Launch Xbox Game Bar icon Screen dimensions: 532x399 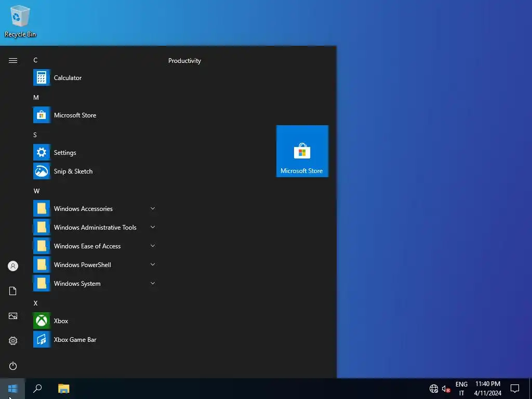click(42, 339)
